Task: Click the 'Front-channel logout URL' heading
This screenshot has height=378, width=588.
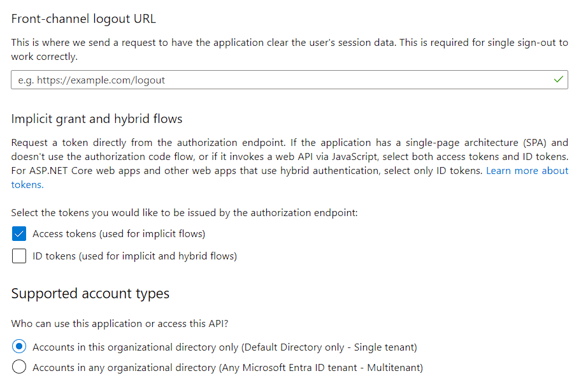Action: (83, 18)
